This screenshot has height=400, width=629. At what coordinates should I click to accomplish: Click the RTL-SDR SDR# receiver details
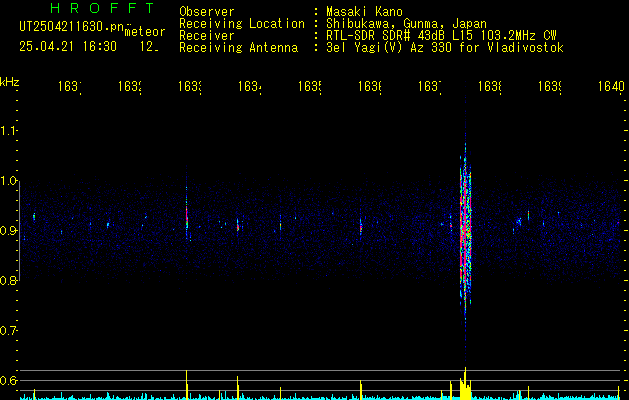point(441,36)
